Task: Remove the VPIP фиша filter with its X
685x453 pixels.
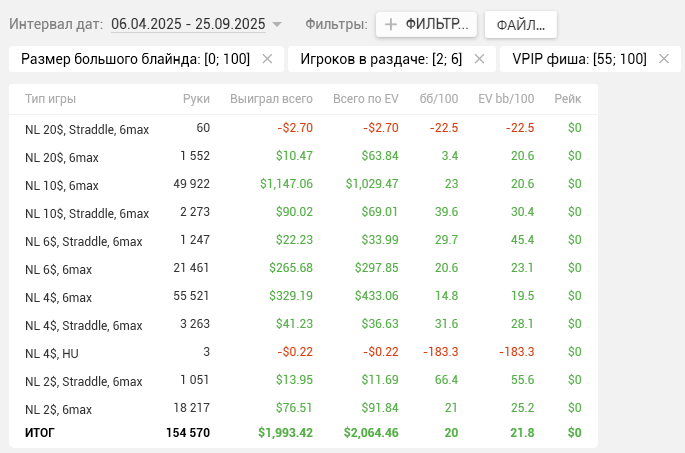Action: coord(661,59)
